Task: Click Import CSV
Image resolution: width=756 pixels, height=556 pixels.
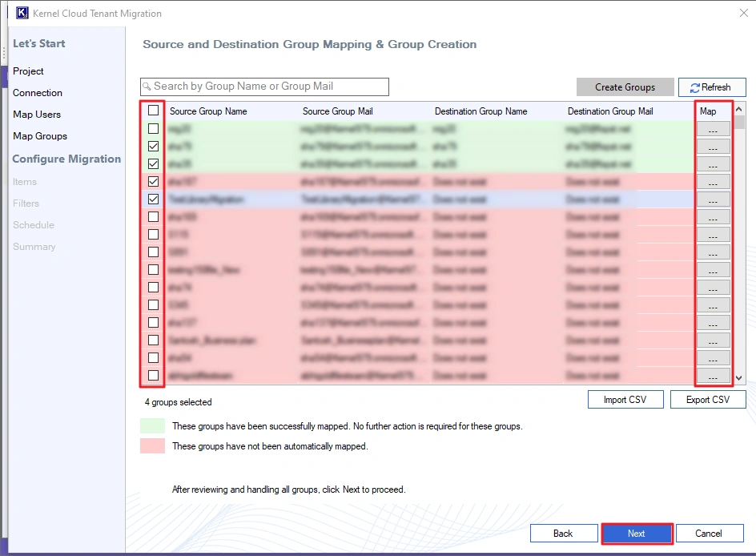Action: pos(625,399)
